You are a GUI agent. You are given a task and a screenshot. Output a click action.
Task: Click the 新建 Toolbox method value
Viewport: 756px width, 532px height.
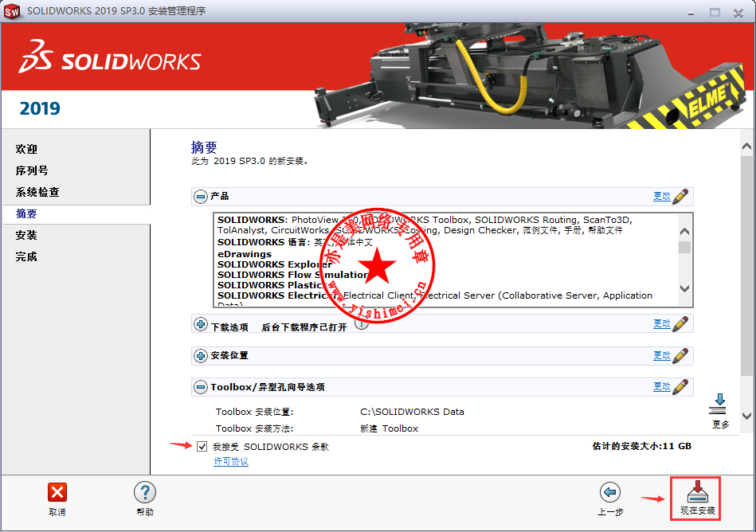389,428
